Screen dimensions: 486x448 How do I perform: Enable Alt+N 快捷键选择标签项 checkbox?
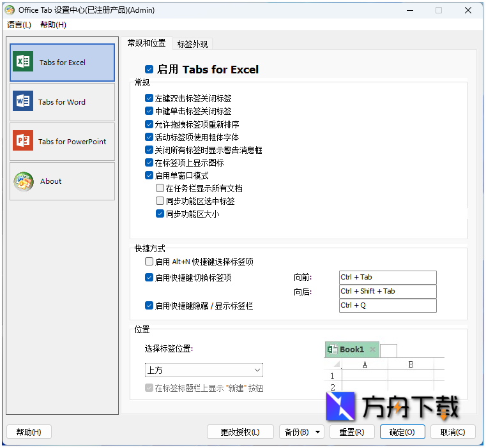149,262
